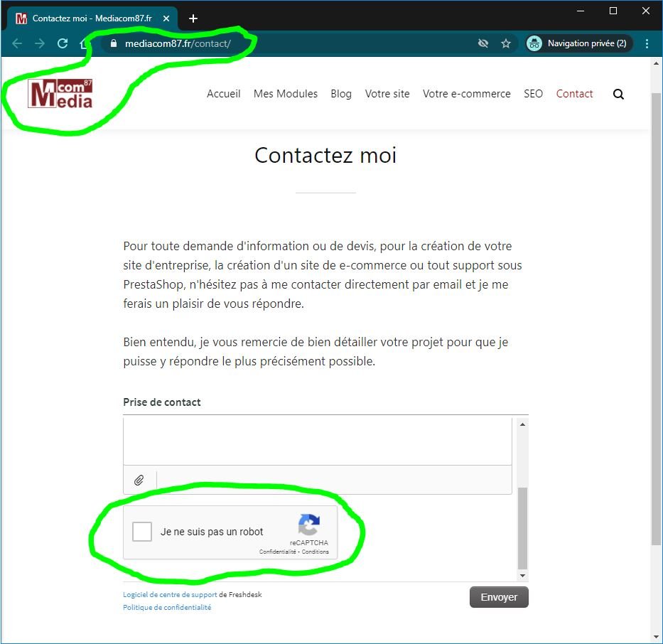The width and height of the screenshot is (663, 644).
Task: Click the forward navigation arrow
Action: point(40,43)
